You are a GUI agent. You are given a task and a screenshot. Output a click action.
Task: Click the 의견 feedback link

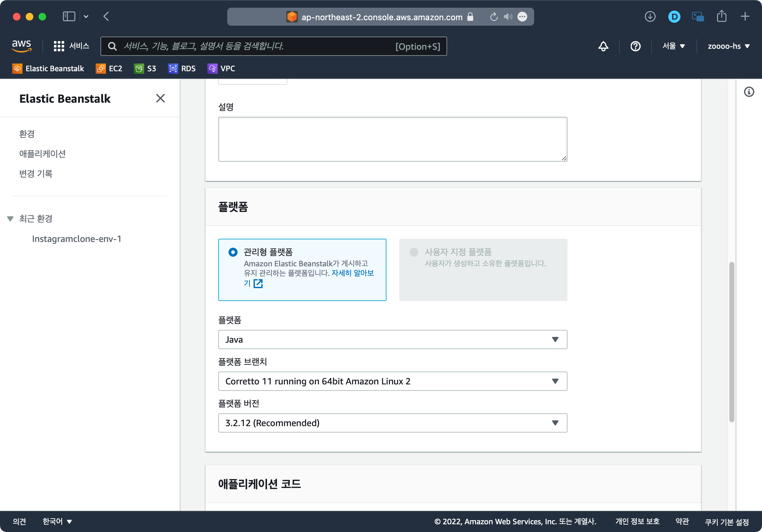click(x=20, y=521)
